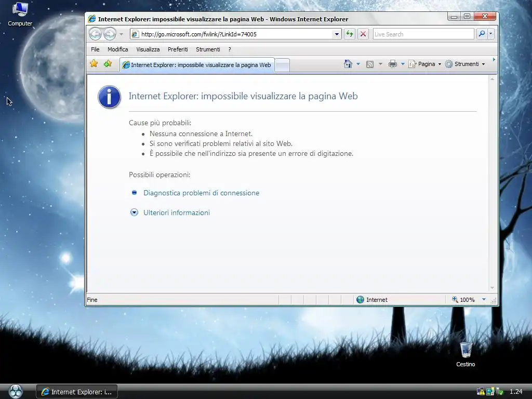Screen dimensions: 532x399
Task: Click Diagnostica problemi di connessione link
Action: click(x=201, y=193)
